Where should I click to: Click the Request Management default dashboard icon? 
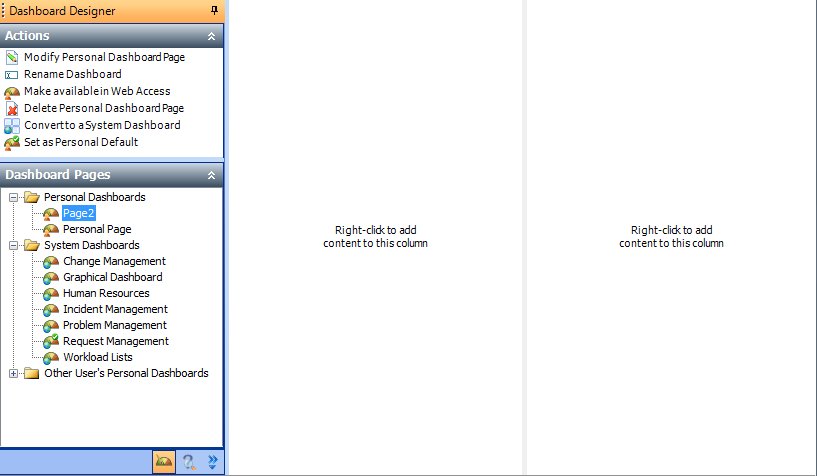pos(51,341)
